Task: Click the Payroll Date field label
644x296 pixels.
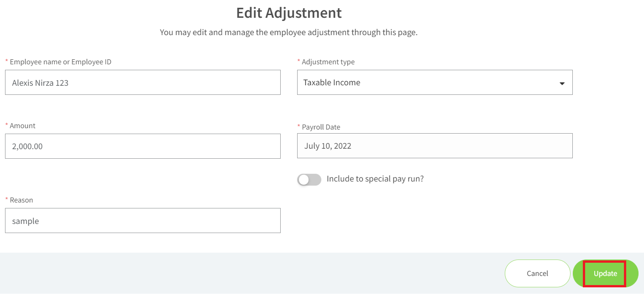Action: pos(321,127)
